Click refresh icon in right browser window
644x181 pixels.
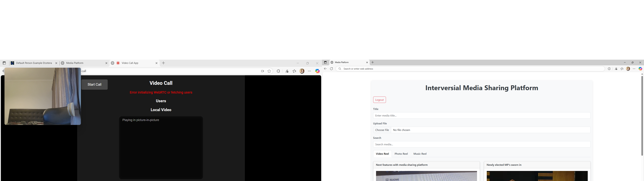tap(332, 69)
